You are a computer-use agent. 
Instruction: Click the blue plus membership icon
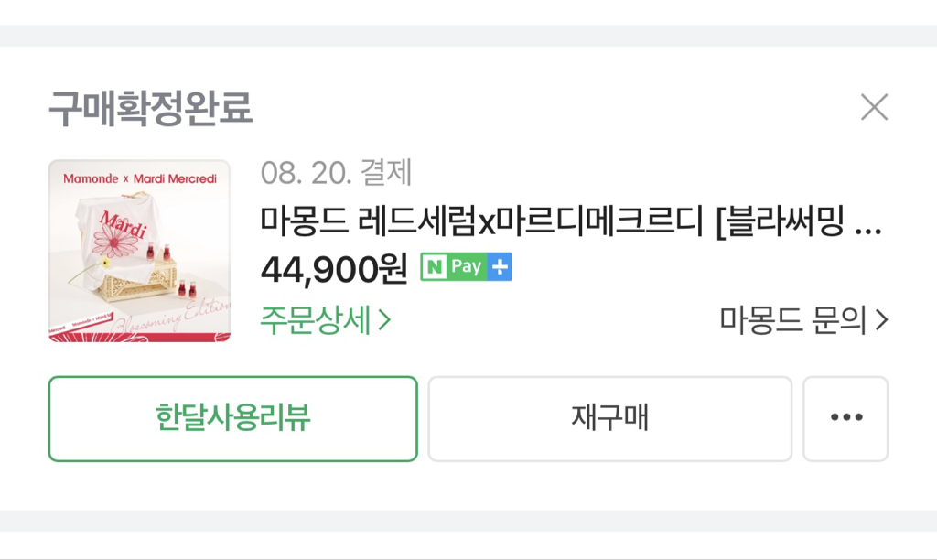499,267
